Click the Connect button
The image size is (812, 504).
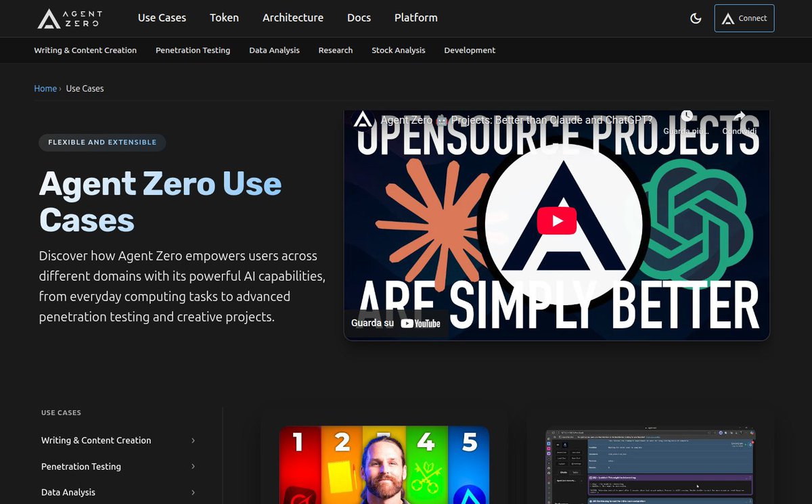coord(744,18)
